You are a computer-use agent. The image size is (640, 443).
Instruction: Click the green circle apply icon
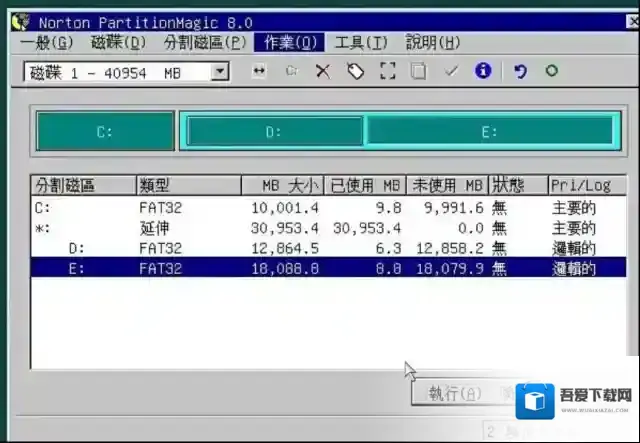pyautogui.click(x=552, y=71)
